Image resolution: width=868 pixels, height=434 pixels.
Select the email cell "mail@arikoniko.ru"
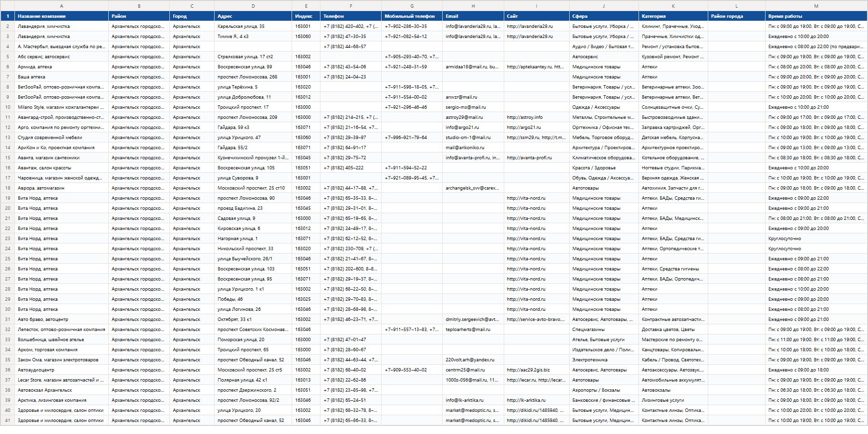(473, 148)
